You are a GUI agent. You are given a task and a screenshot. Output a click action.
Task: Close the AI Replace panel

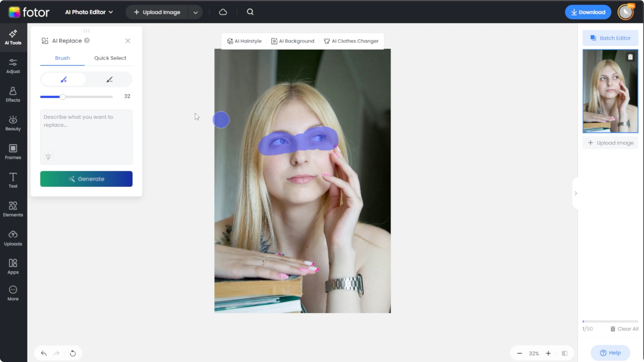(128, 41)
